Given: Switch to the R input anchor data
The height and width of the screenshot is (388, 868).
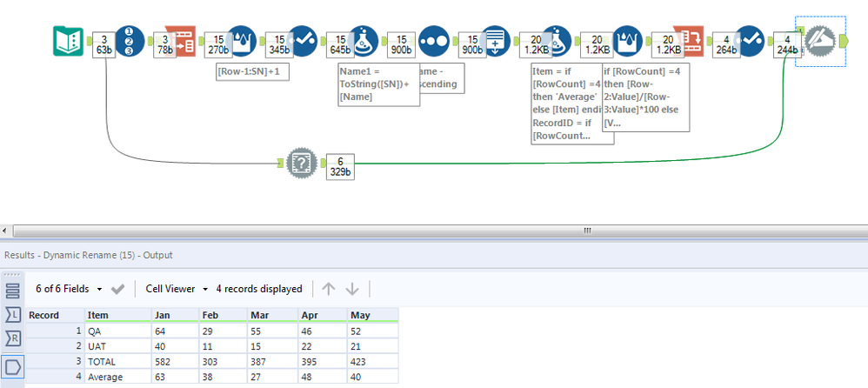Looking at the screenshot, I should tap(14, 339).
